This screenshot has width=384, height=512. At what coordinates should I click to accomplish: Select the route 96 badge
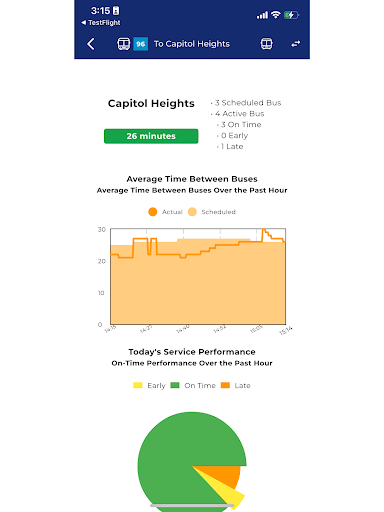pyautogui.click(x=141, y=44)
